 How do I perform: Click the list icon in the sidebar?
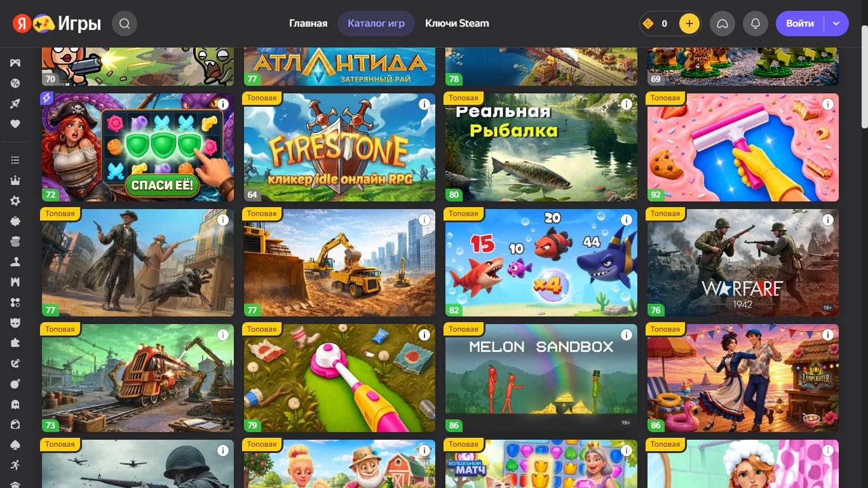pyautogui.click(x=15, y=160)
